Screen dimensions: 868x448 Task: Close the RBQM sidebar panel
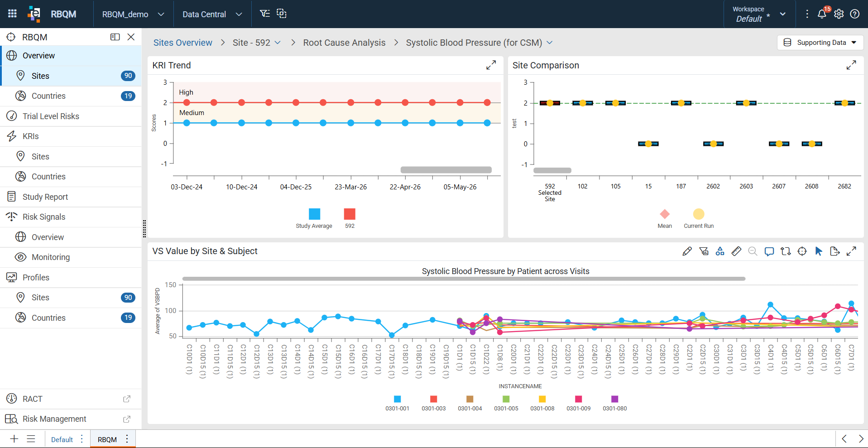(x=131, y=37)
